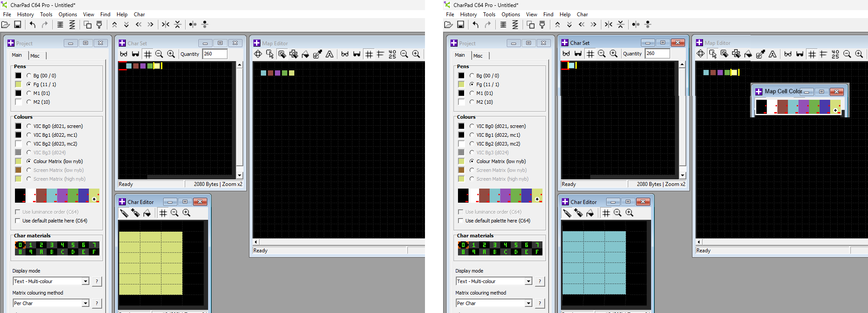Toggle grid icon in right Char Editor toolbar
Image resolution: width=868 pixels, height=313 pixels.
(x=606, y=213)
